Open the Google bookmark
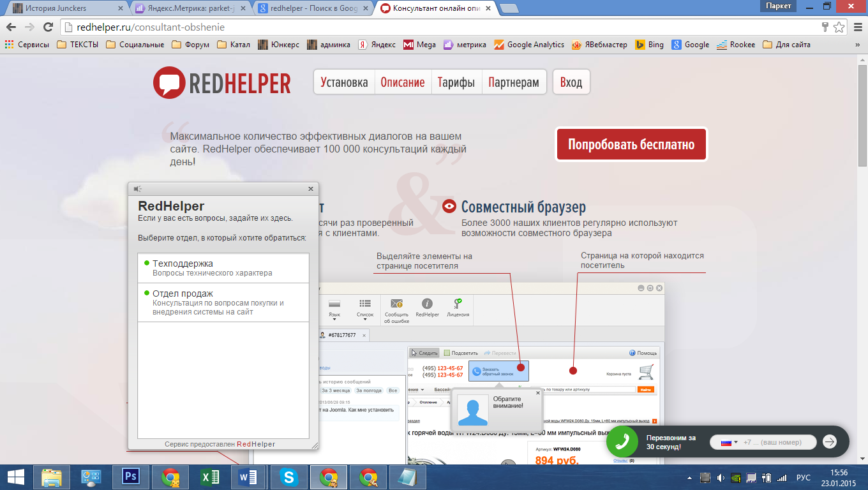Screen dimensions: 868x490 pos(691,45)
